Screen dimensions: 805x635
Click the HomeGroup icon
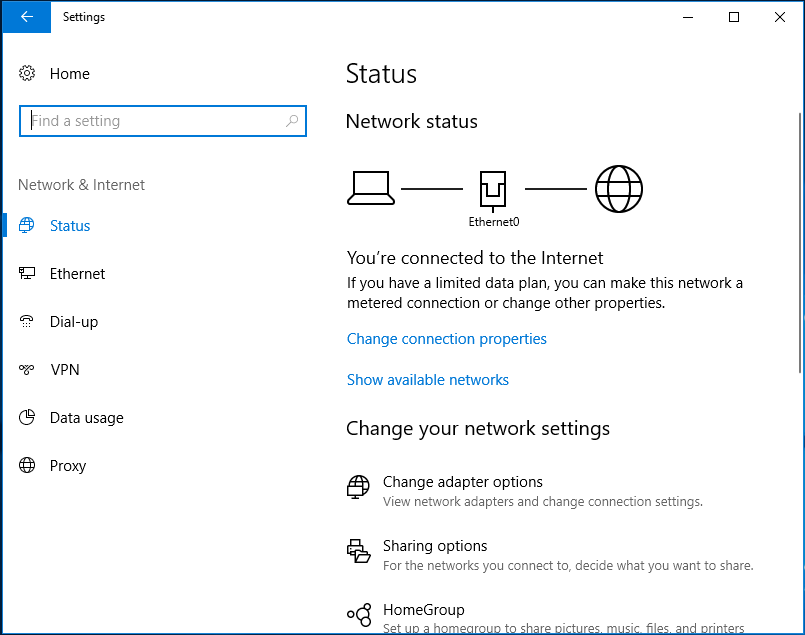pos(359,614)
